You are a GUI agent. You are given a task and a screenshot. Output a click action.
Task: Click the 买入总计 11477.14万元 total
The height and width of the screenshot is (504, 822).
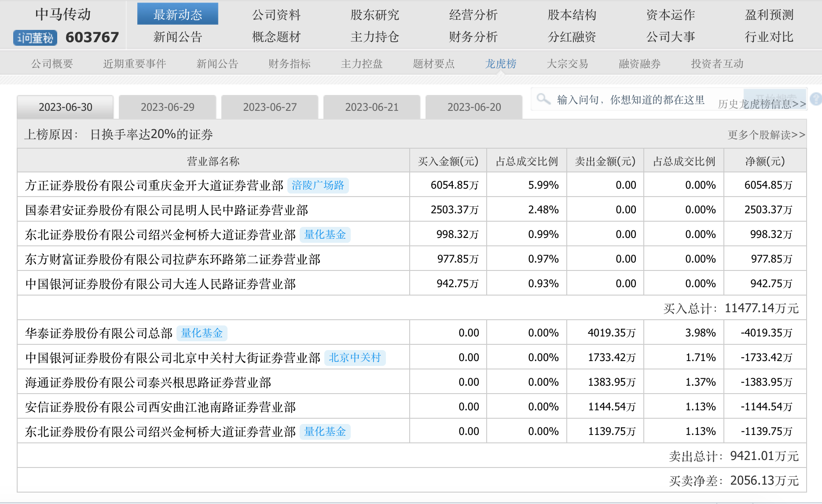731,308
